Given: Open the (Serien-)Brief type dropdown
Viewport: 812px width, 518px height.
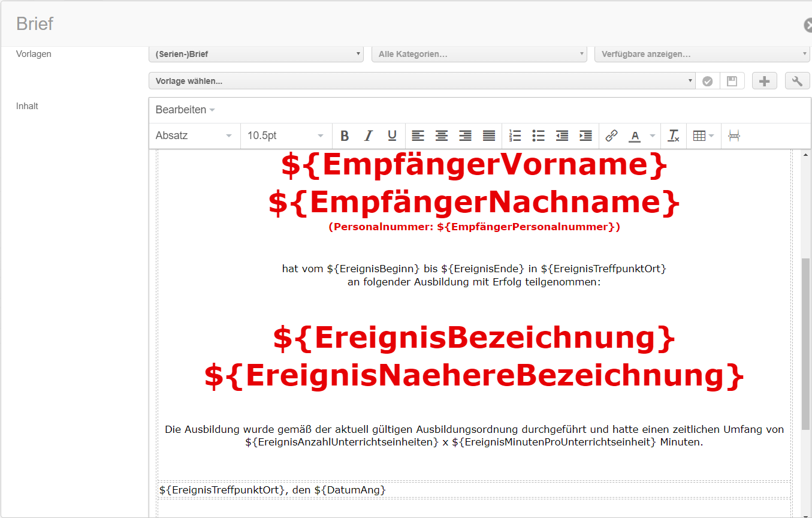Looking at the screenshot, I should tap(256, 54).
